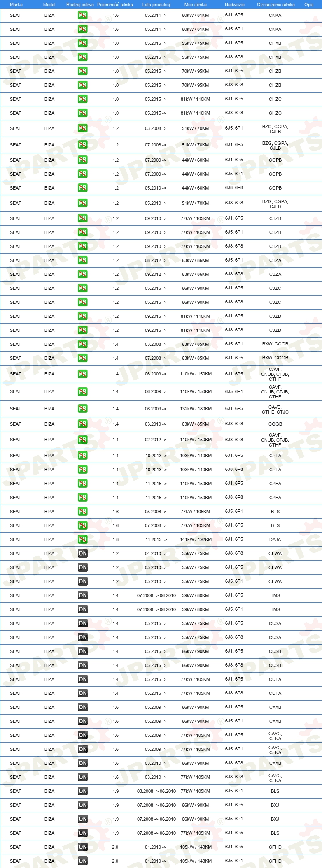The width and height of the screenshot is (322, 868).
Task: Select the PB icon in the CJZC 6J1, 6P5 row
Action: coord(82,288)
